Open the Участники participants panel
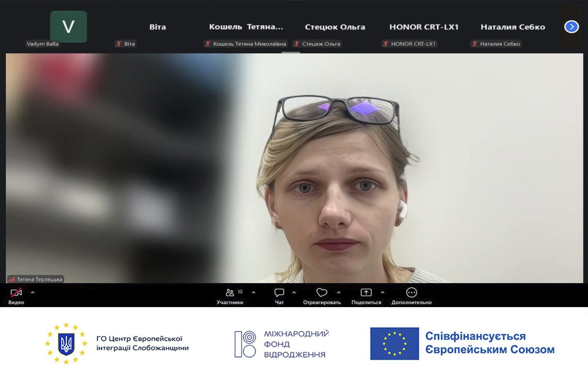 pyautogui.click(x=230, y=296)
